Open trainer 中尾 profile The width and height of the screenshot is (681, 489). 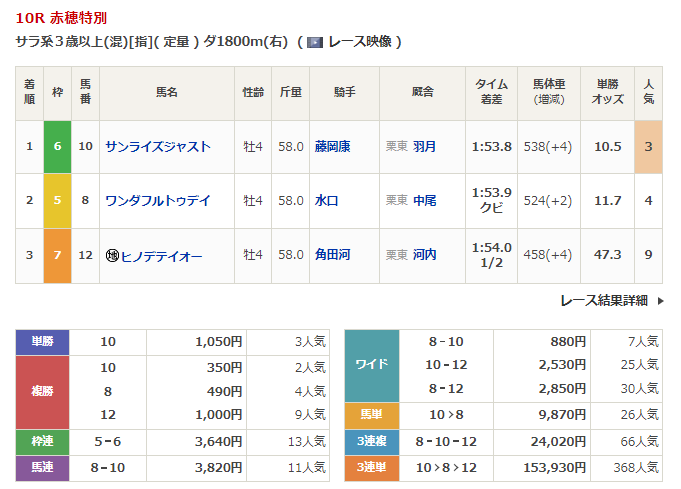coord(425,200)
